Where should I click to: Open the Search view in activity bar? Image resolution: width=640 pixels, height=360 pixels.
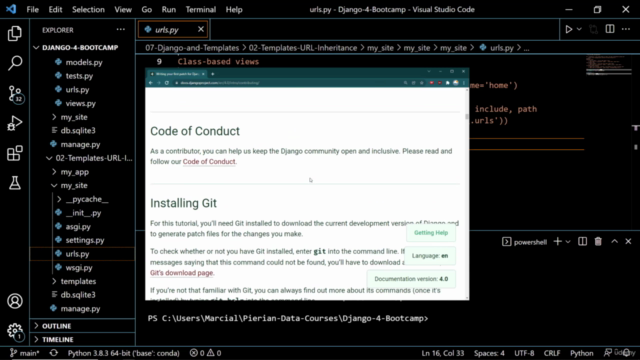click(x=15, y=63)
